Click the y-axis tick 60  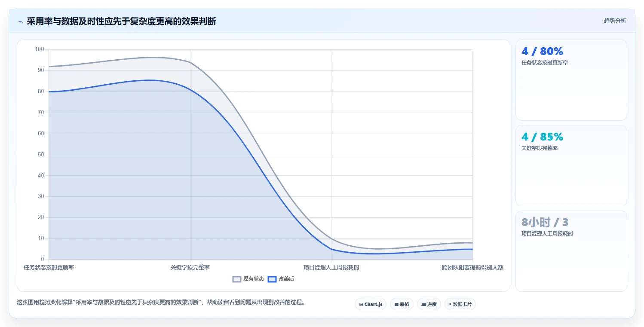pos(41,134)
